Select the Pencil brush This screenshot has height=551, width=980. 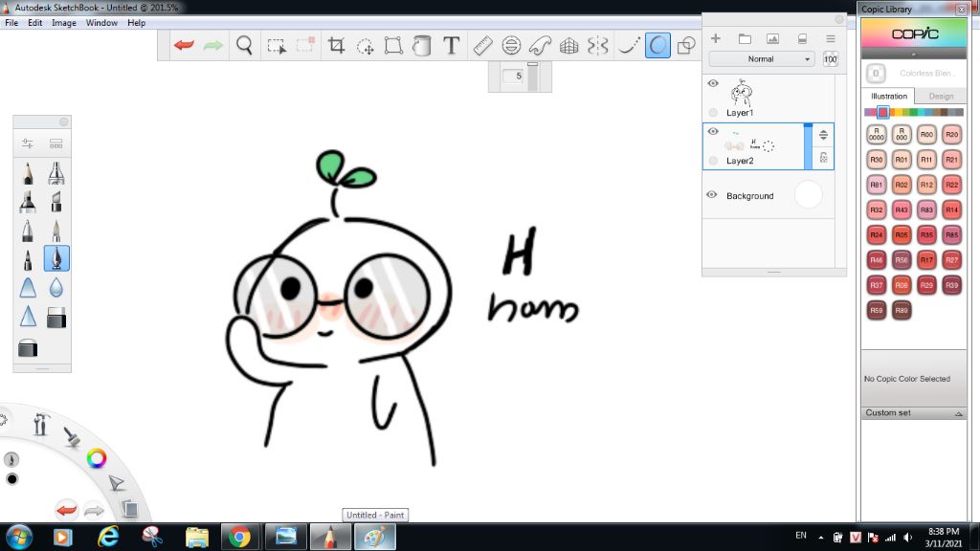click(x=28, y=174)
